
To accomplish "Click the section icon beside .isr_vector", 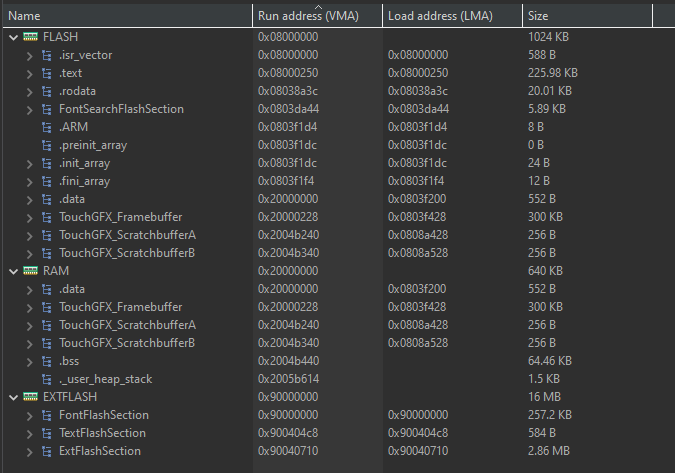I will [x=47, y=55].
